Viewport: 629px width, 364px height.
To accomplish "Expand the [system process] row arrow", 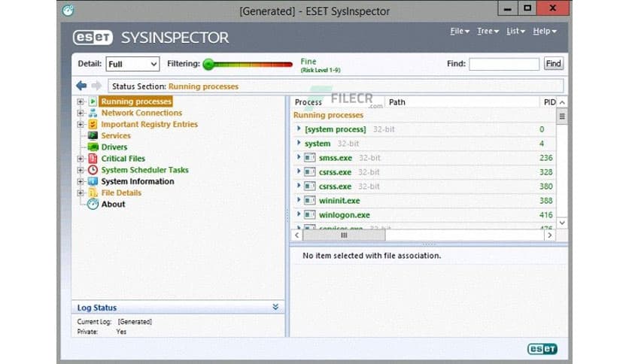I will (x=299, y=129).
